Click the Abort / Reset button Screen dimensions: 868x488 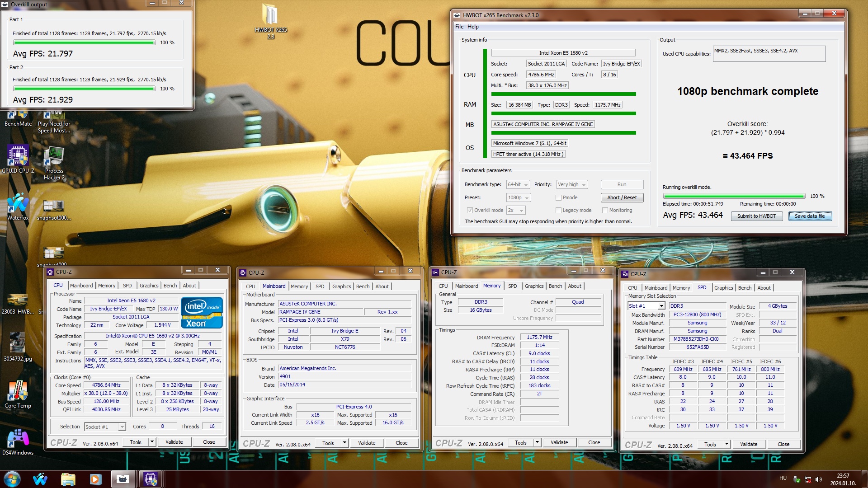[622, 197]
